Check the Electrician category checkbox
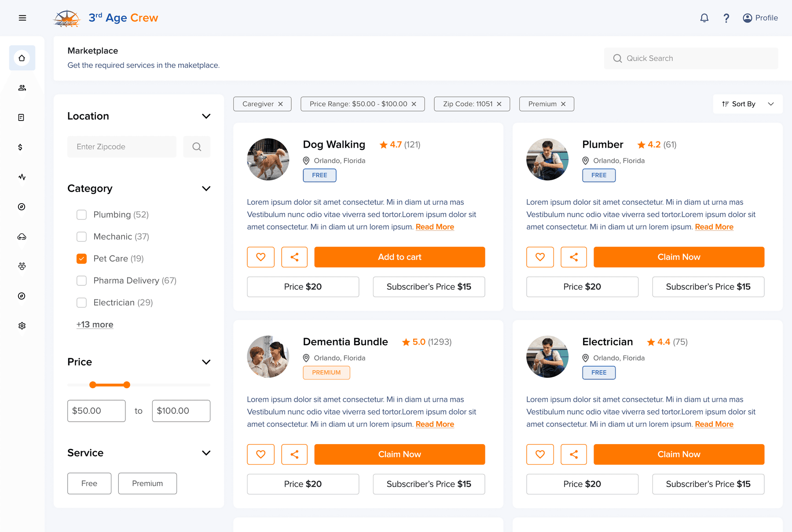The height and width of the screenshot is (532, 792). [82, 302]
